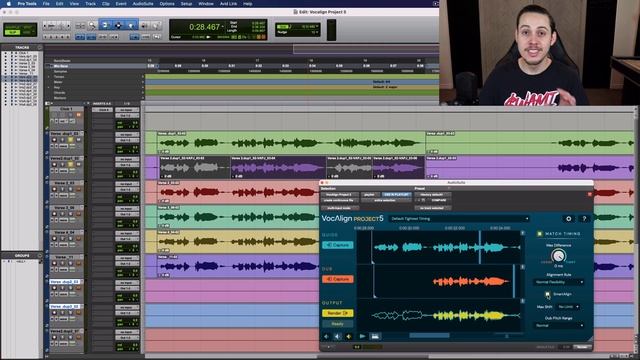Click the VocAlign horizontal scroll bar
Image resolution: width=640 pixels, height=360 pixels.
tap(429, 336)
